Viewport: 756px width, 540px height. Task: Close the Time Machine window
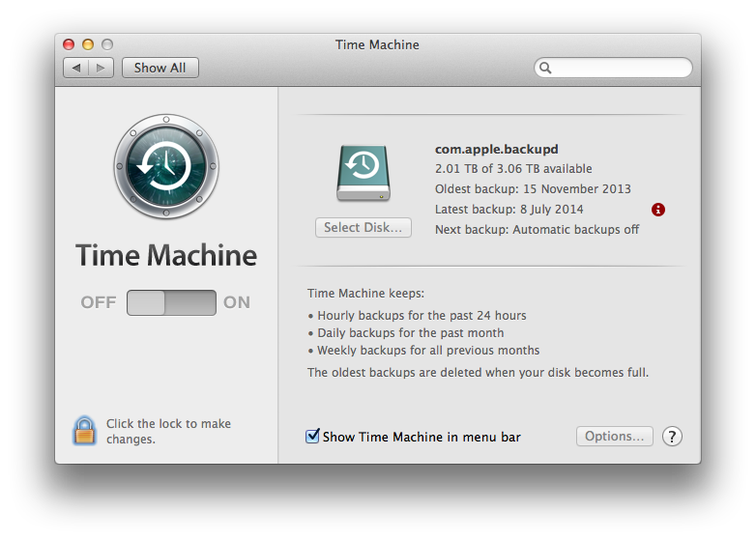click(69, 44)
